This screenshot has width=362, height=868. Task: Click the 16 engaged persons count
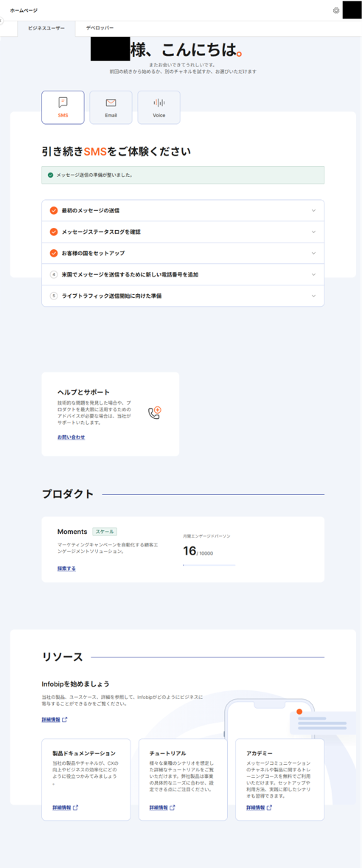189,550
